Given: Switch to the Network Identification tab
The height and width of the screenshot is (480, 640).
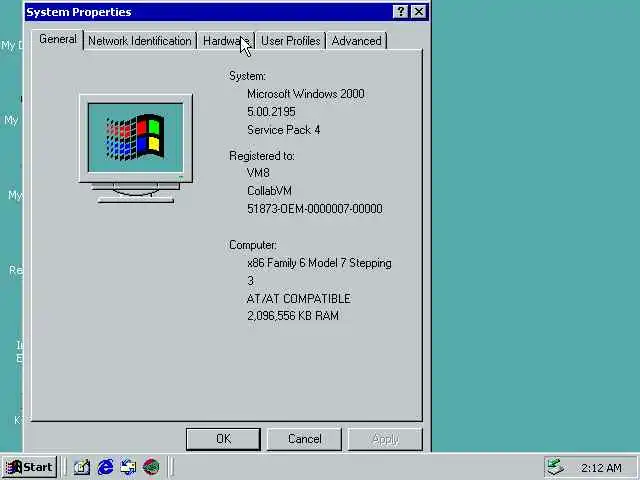Looking at the screenshot, I should pos(140,41).
